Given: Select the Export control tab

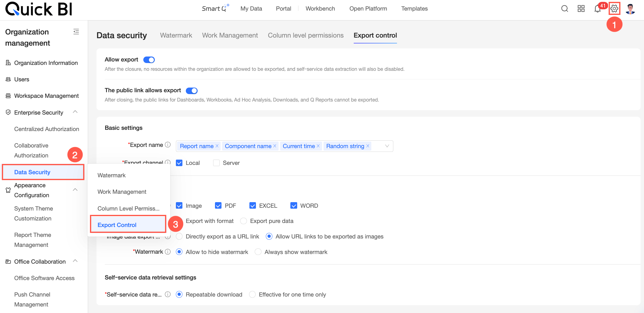Looking at the screenshot, I should 375,35.
